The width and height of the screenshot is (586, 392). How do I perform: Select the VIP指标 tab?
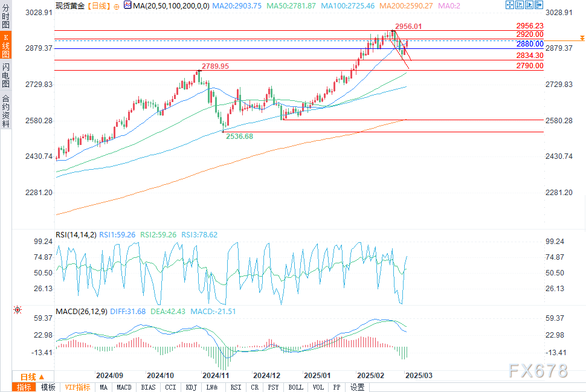(x=78, y=387)
